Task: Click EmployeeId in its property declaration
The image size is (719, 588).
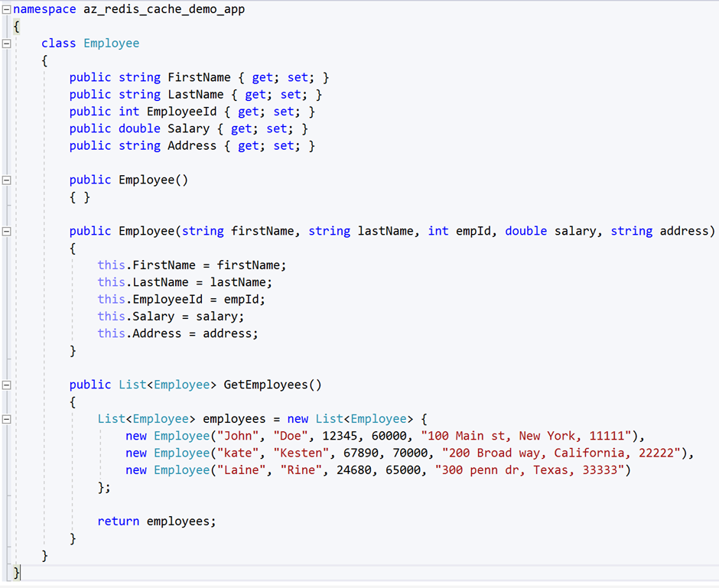Action: pos(181,112)
